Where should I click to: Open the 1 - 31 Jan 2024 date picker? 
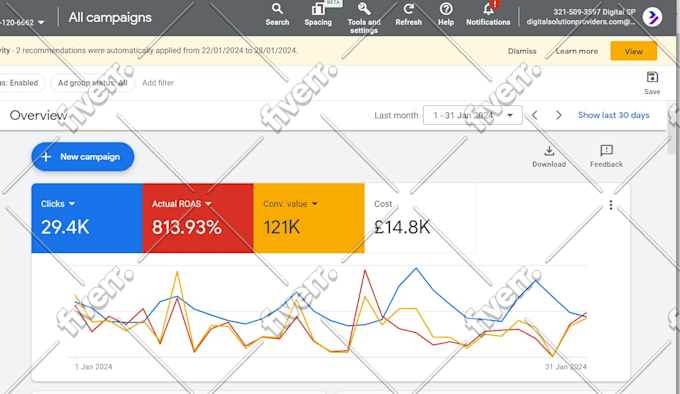[473, 115]
